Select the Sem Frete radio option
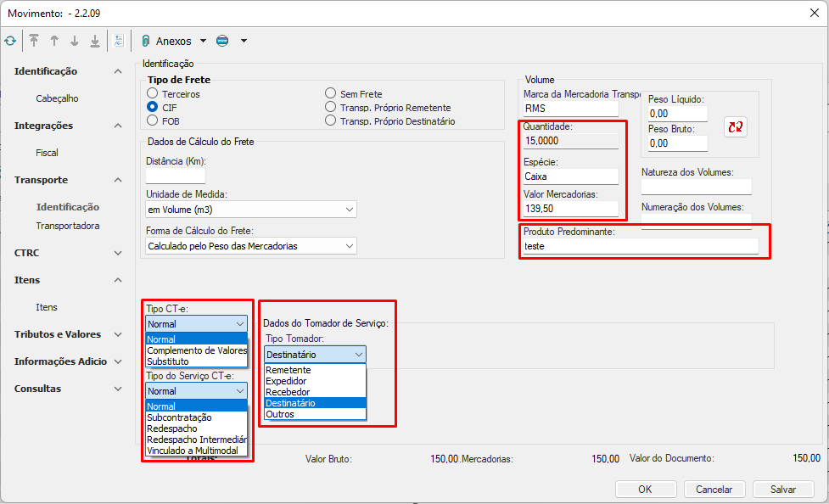829x504 pixels. click(x=331, y=94)
